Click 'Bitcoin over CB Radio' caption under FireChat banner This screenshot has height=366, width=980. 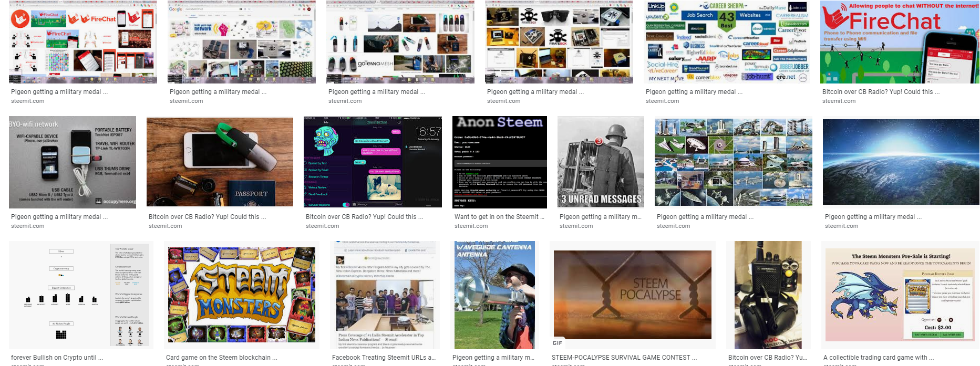pyautogui.click(x=881, y=92)
